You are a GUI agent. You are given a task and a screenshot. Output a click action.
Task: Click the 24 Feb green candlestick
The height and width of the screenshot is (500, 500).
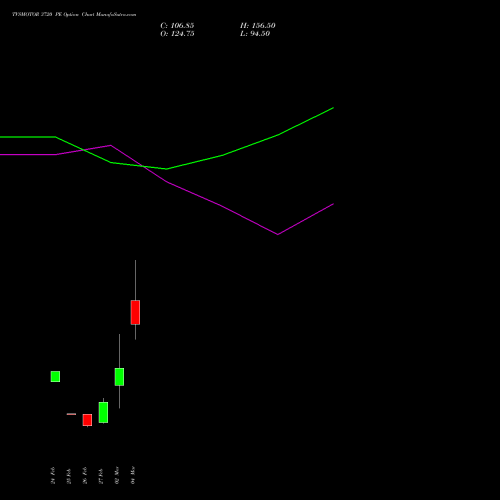pos(55,376)
